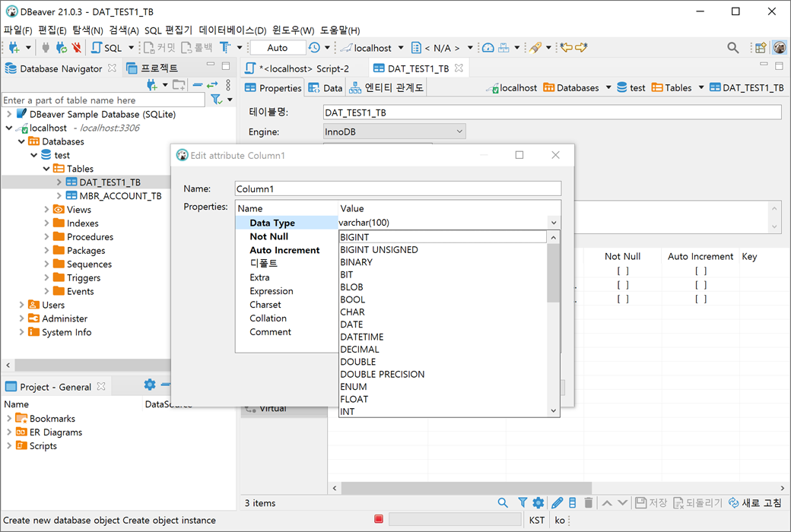Switch to the 엔티티 관계도 tab
Image resolution: width=791 pixels, height=532 pixels.
click(x=386, y=87)
